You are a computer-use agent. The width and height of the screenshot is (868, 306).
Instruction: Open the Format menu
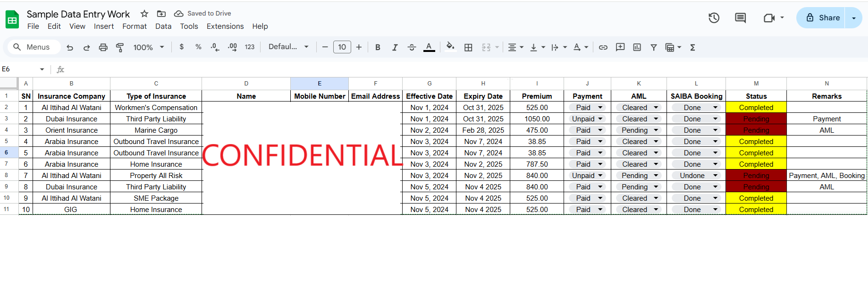135,26
